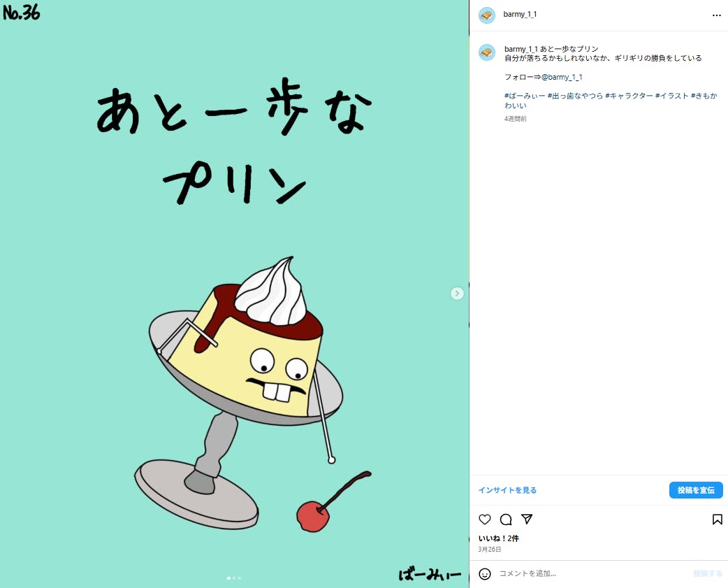Viewport: 728px width, 588px height.
Task: Open hashtag #キャラクター
Action: (629, 96)
